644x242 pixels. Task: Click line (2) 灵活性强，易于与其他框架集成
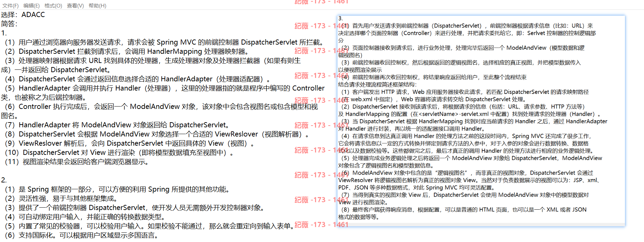(61, 198)
